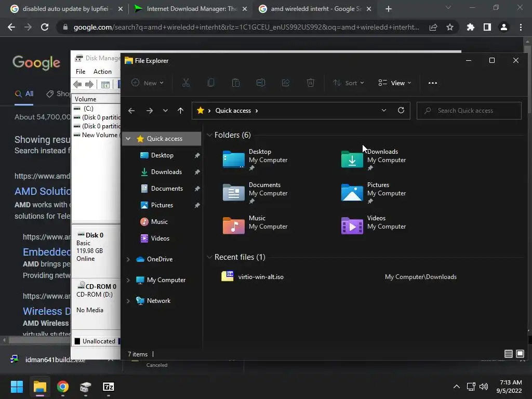Refresh the Quick access view

[401, 110]
